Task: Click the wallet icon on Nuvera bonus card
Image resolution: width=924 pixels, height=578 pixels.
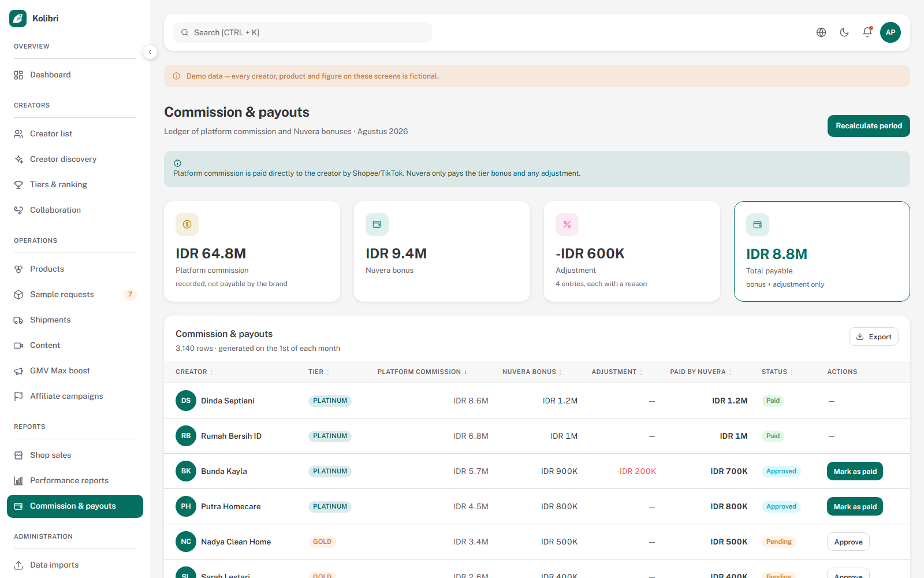Action: (377, 224)
